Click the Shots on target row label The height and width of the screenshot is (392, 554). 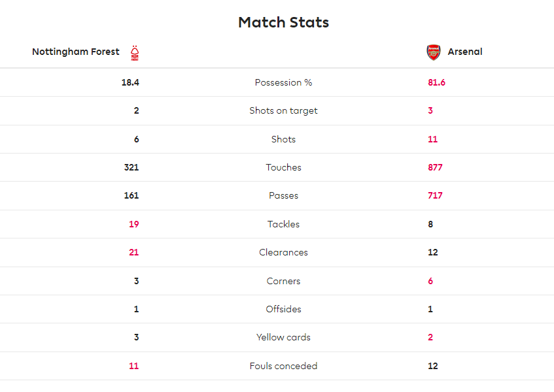point(283,111)
